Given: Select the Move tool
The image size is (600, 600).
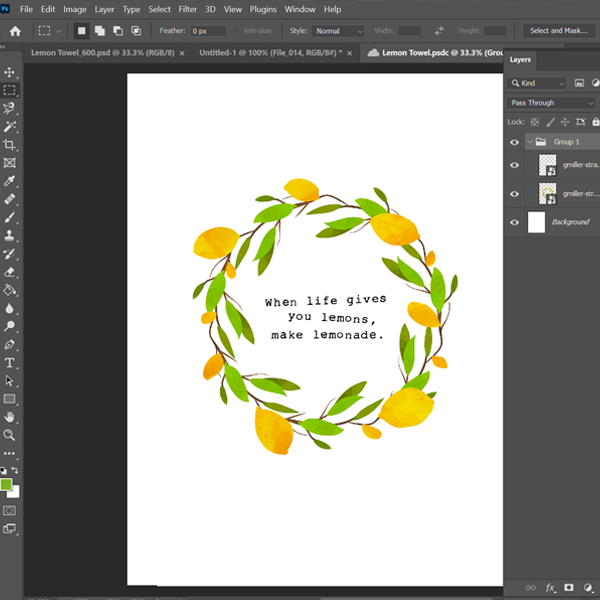Looking at the screenshot, I should point(10,72).
